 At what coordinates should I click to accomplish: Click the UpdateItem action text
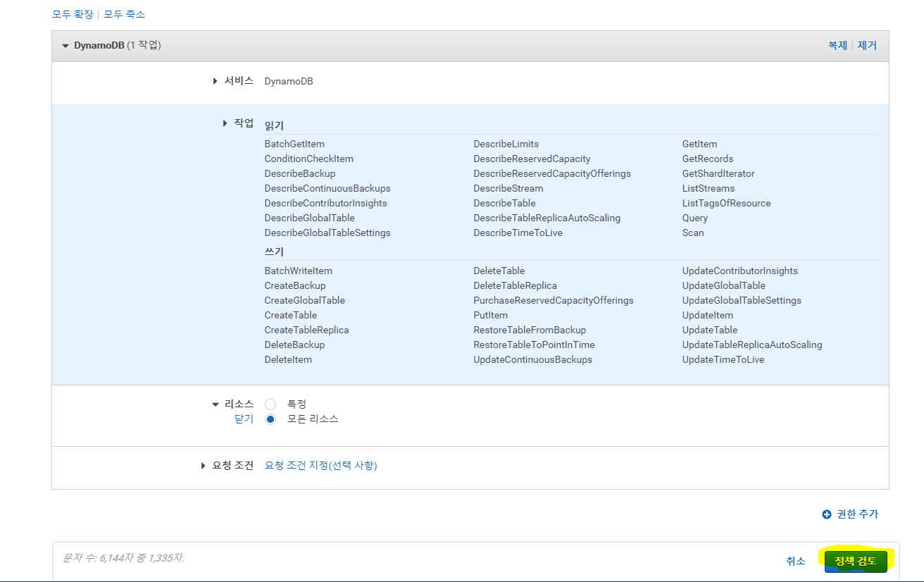(x=708, y=315)
